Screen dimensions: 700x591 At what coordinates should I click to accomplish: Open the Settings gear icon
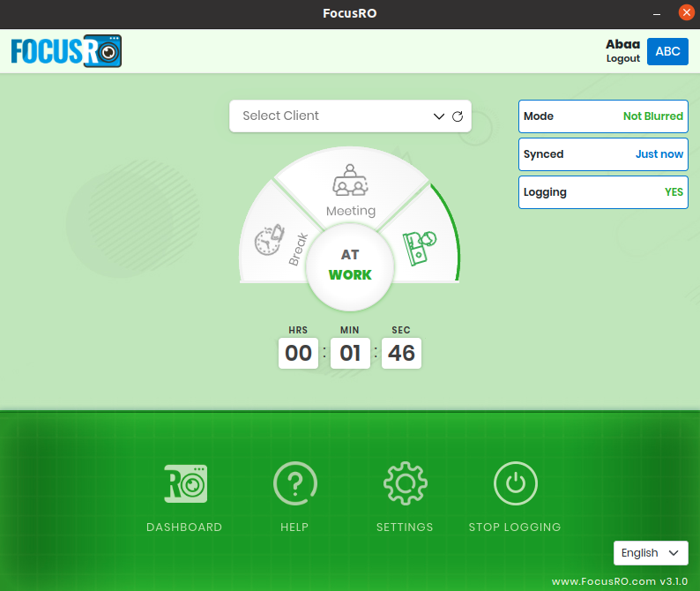point(405,483)
